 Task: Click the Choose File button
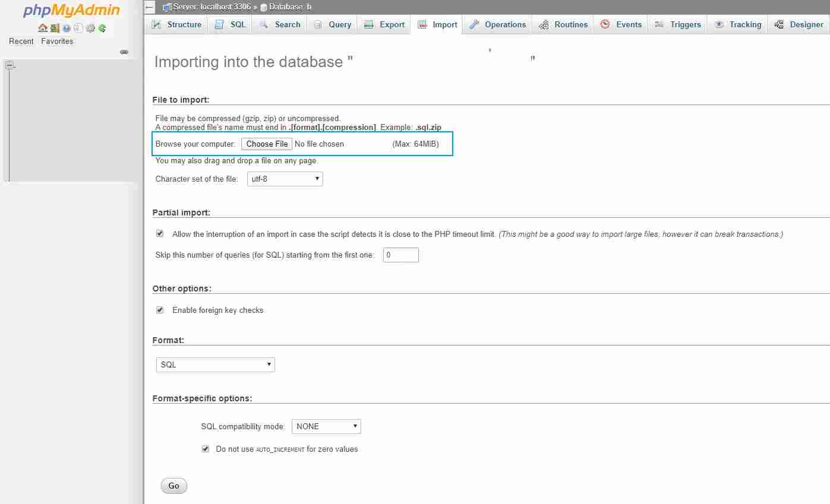[267, 144]
